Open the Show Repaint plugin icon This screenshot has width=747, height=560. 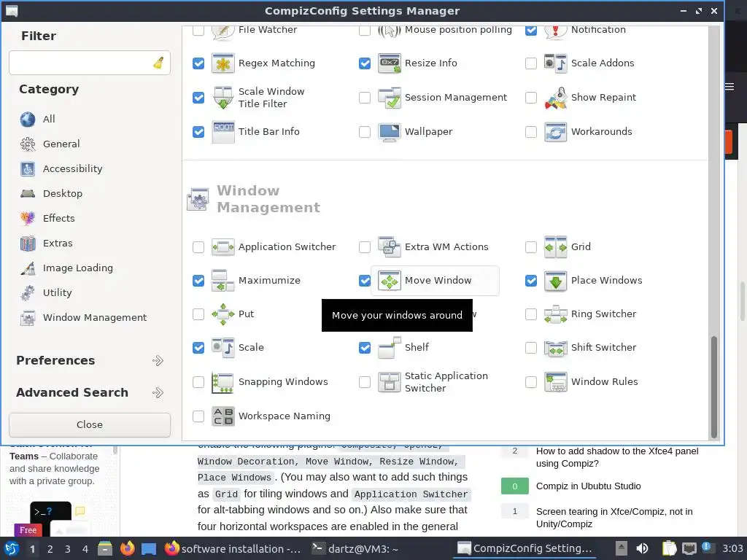[x=555, y=98]
